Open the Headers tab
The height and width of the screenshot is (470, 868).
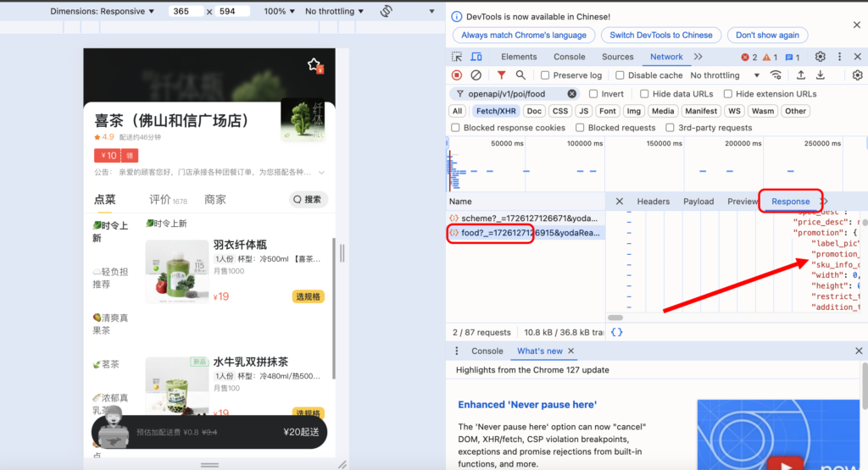654,202
